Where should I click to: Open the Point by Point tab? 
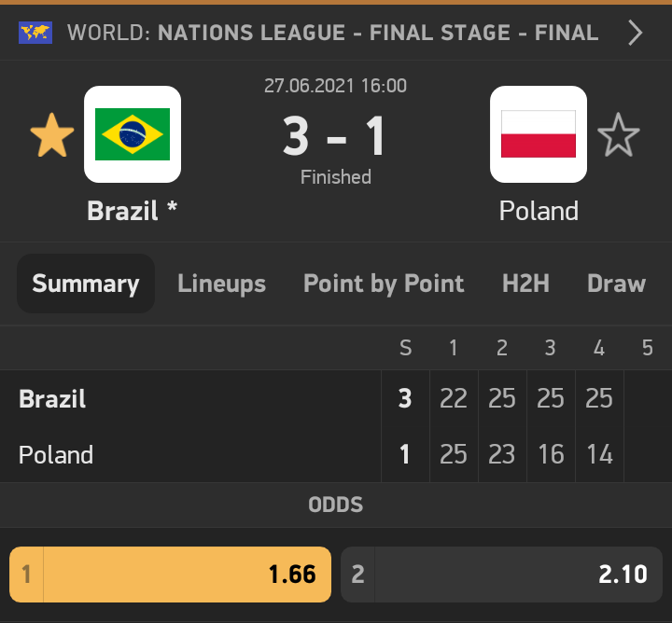384,284
